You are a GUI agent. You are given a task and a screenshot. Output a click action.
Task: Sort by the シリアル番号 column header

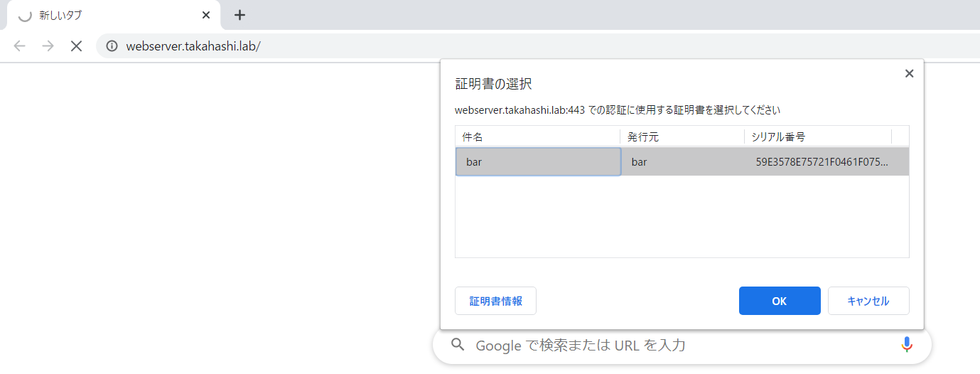click(818, 137)
